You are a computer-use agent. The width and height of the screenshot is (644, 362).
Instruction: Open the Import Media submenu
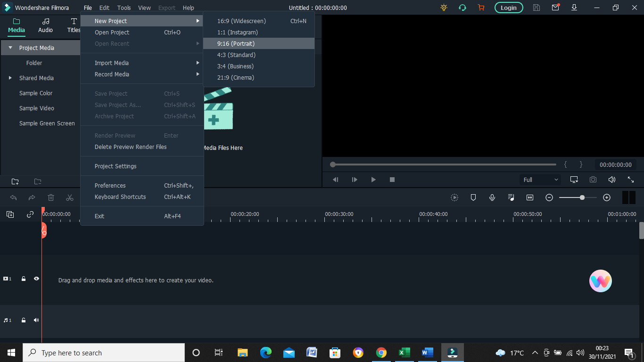[142, 63]
